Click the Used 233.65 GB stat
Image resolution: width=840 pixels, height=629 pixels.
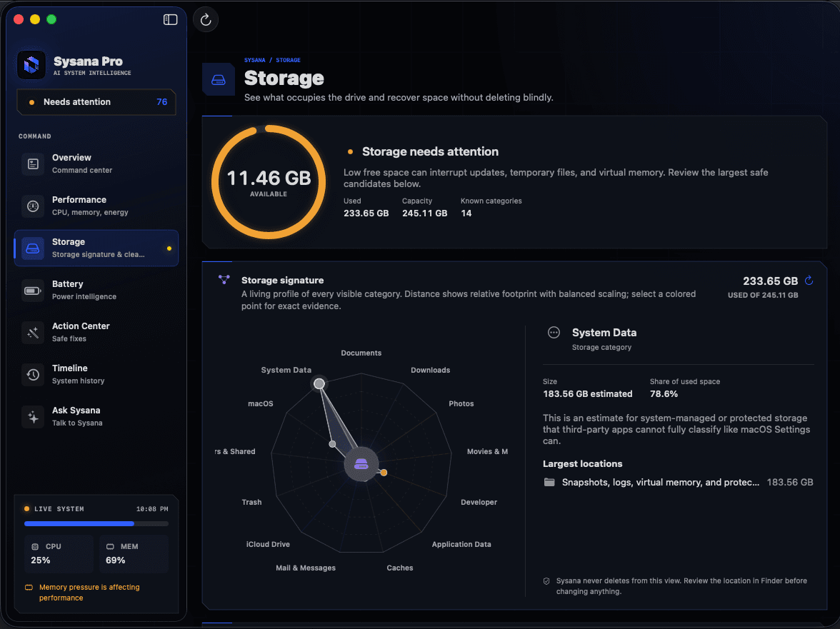(366, 208)
